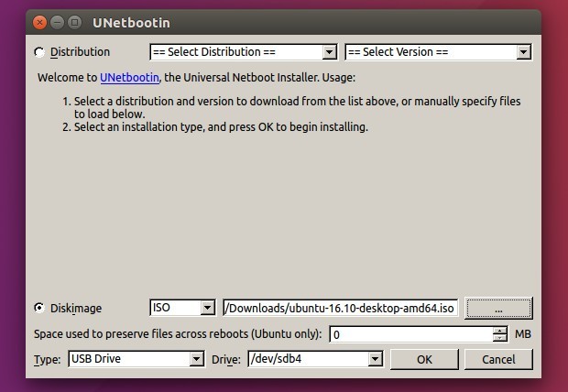Minimize the UNetbootin window

[x=57, y=23]
